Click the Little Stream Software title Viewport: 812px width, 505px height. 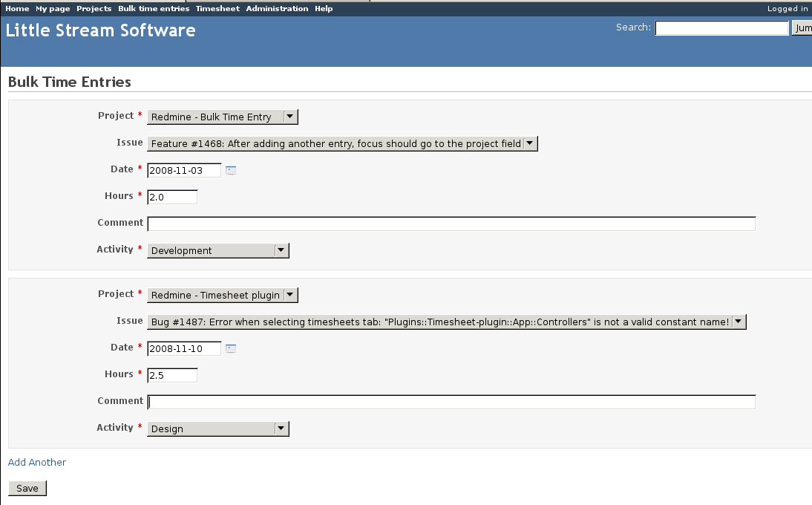[100, 30]
